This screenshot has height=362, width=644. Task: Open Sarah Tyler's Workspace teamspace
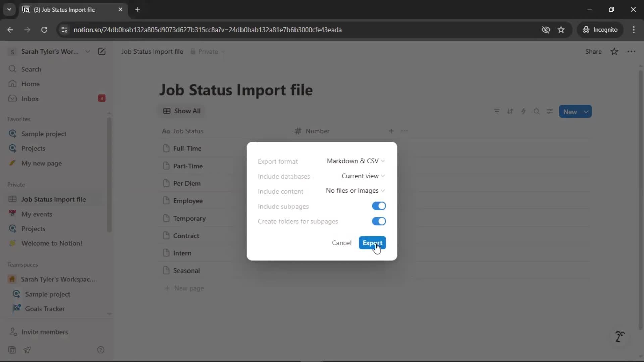point(58,279)
